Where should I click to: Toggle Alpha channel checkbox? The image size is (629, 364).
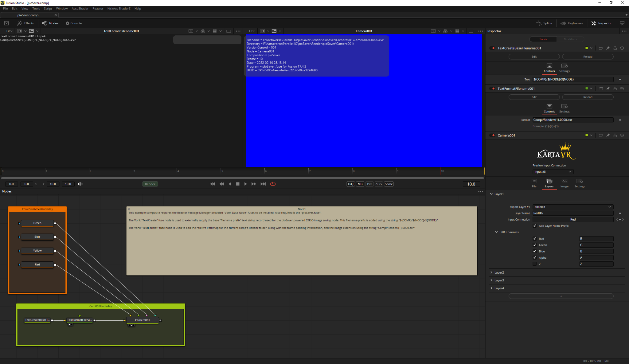535,257
